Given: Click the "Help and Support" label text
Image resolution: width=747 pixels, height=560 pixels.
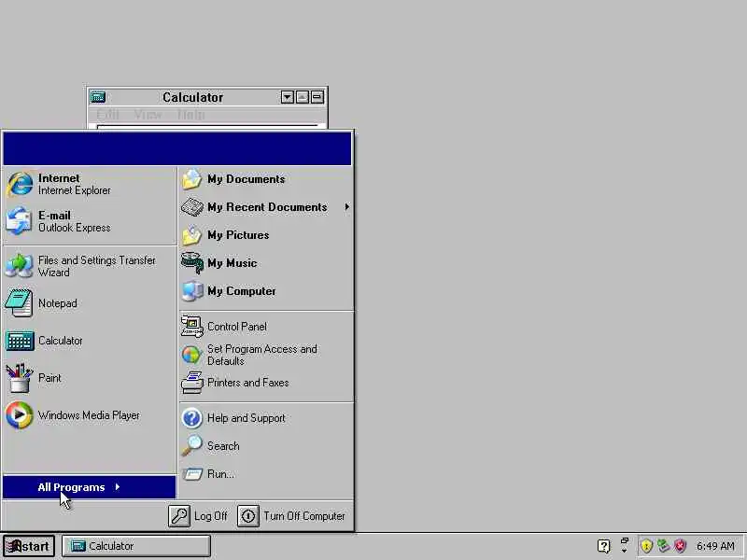Looking at the screenshot, I should click(247, 418).
